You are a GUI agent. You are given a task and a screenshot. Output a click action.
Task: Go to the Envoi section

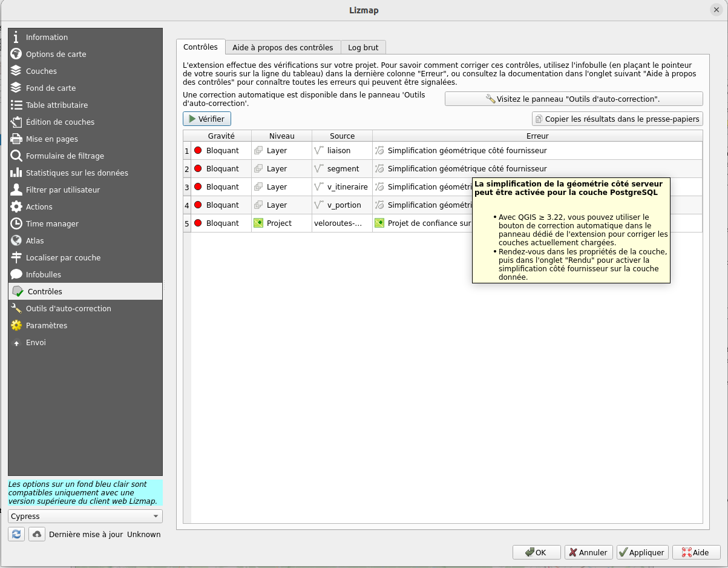[x=85, y=342]
